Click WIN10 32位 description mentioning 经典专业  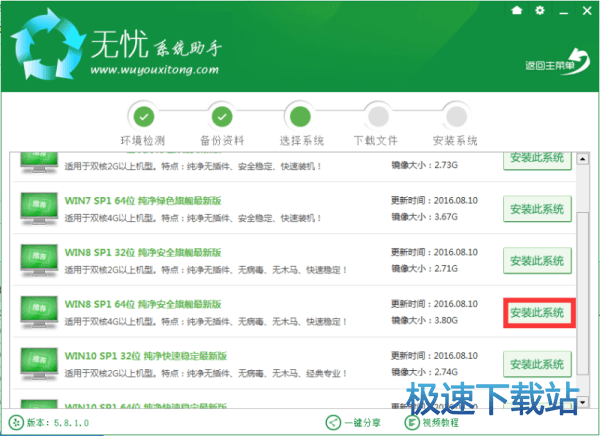[206, 373]
